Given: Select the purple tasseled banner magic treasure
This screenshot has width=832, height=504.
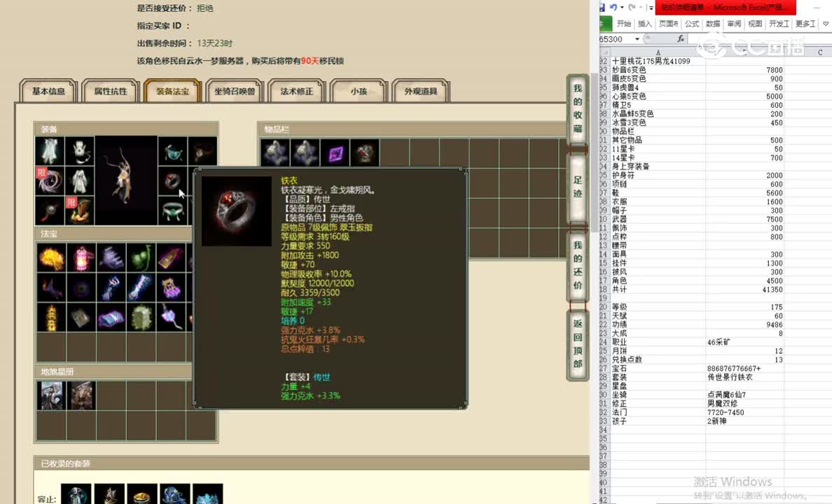Looking at the screenshot, I should (171, 288).
